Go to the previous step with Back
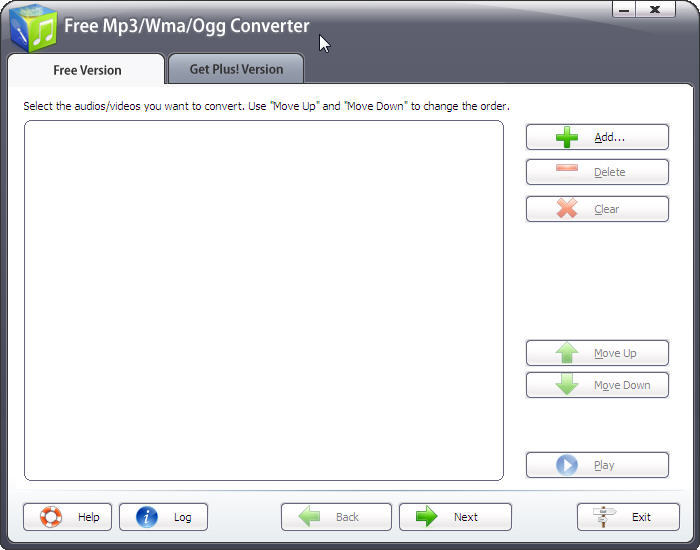 (x=336, y=517)
